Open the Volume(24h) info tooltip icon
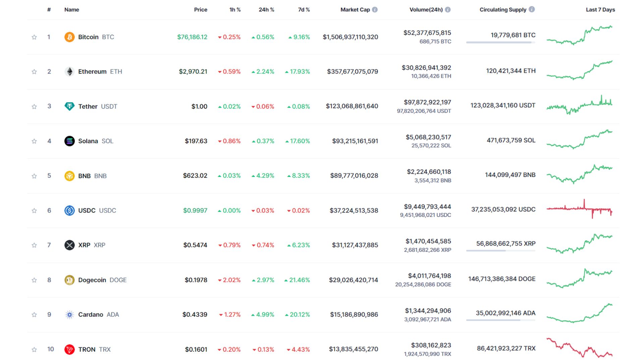Image resolution: width=644 pixels, height=362 pixels. pos(447,9)
